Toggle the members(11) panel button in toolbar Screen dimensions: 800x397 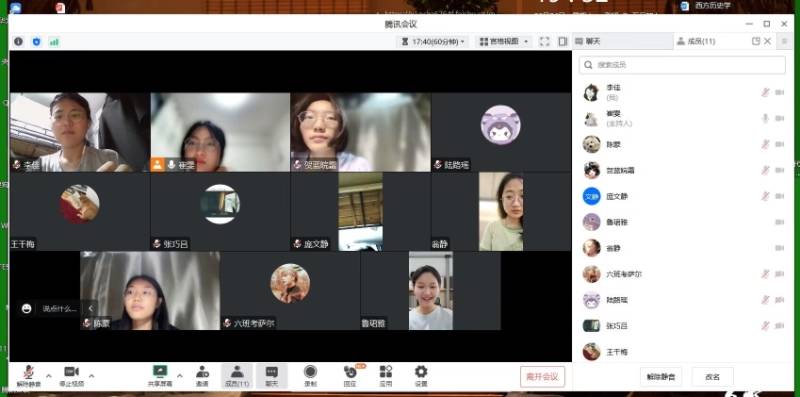coord(237,376)
